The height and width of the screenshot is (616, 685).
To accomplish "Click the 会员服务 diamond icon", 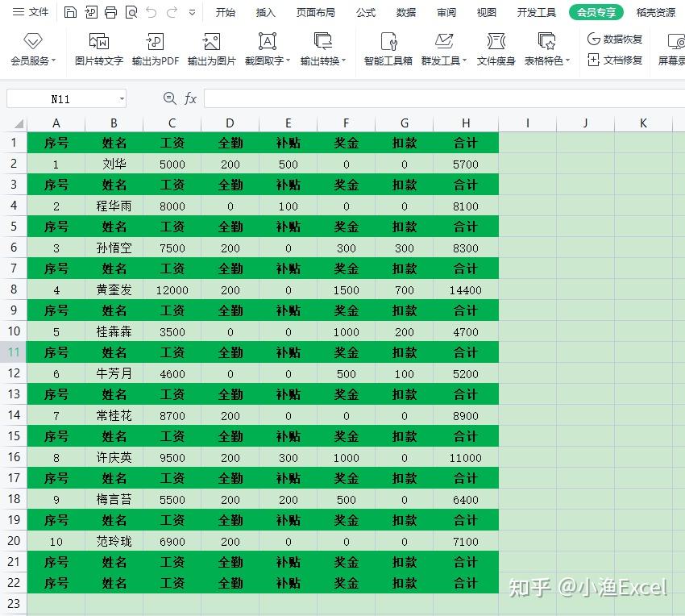I will coord(33,41).
